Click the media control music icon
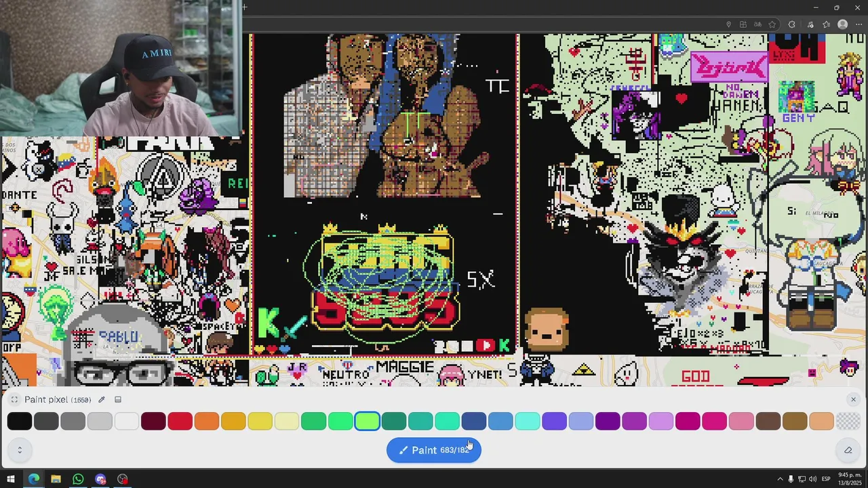Image resolution: width=868 pixels, height=488 pixels. click(810, 24)
